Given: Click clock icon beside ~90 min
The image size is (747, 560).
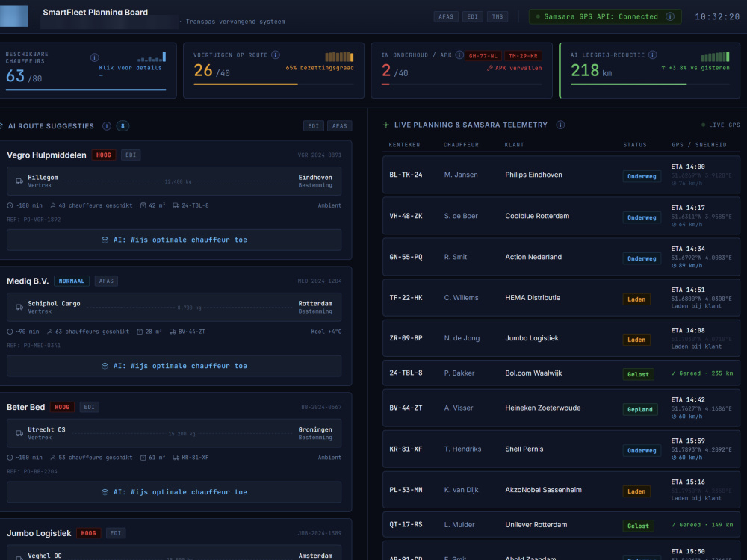Looking at the screenshot, I should point(10,332).
